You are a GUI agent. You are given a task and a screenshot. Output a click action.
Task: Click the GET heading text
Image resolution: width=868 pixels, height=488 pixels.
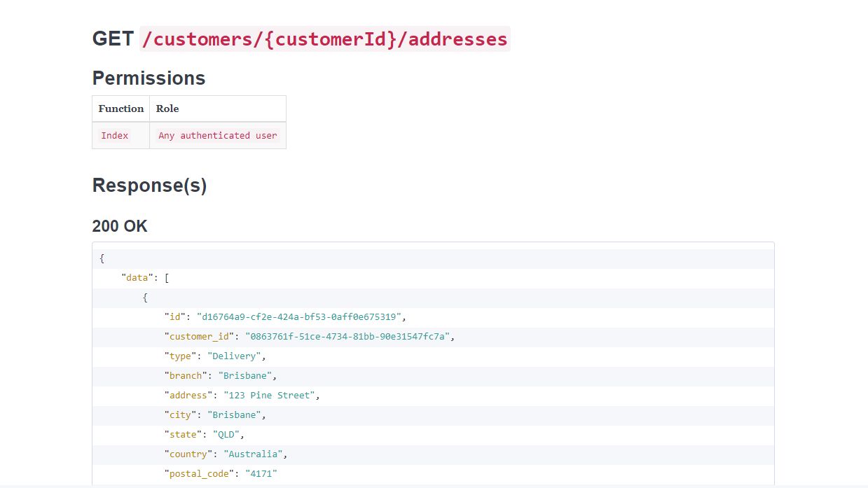(113, 39)
